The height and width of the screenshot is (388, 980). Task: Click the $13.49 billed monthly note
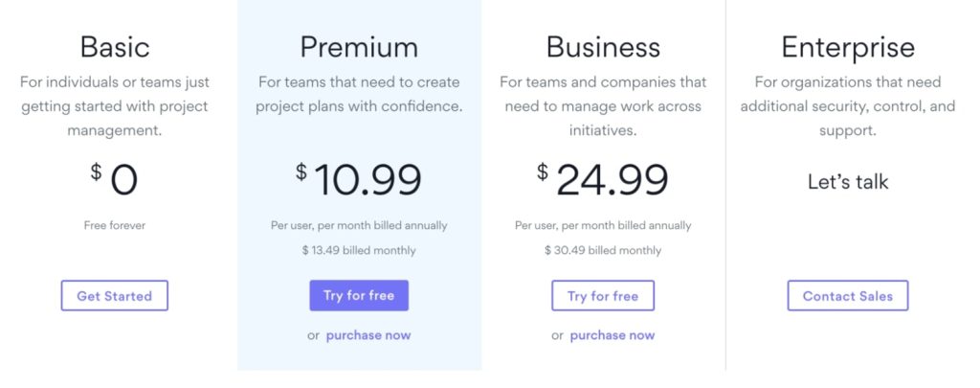pos(359,250)
